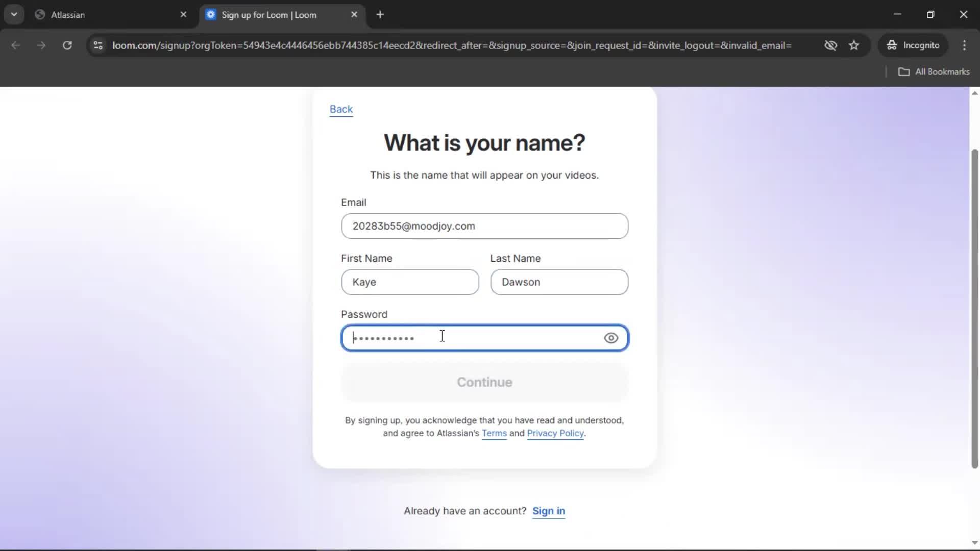Viewport: 980px width, 551px height.
Task: Select the Sign up for Loom tab
Action: (276, 15)
